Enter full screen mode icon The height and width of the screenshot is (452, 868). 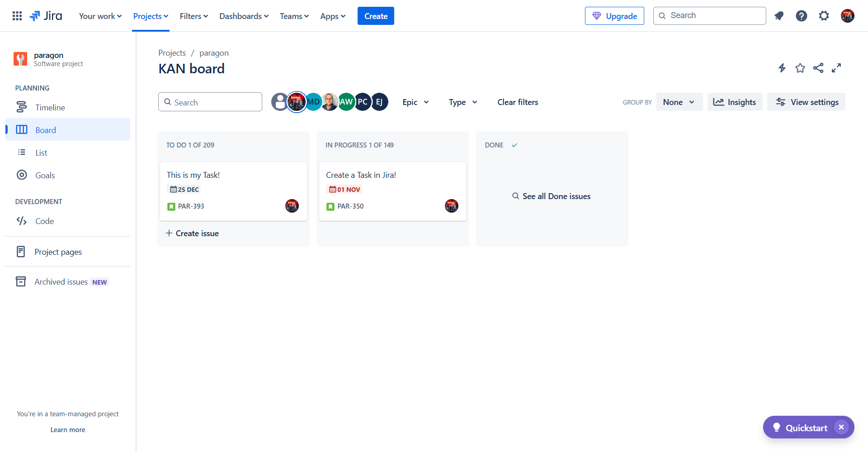[x=836, y=68]
